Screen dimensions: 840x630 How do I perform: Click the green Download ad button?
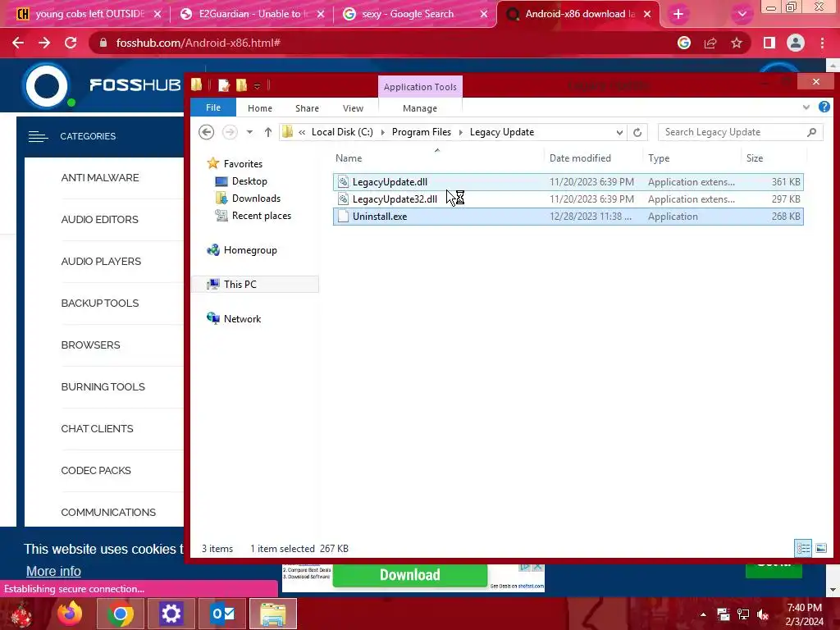click(410, 575)
